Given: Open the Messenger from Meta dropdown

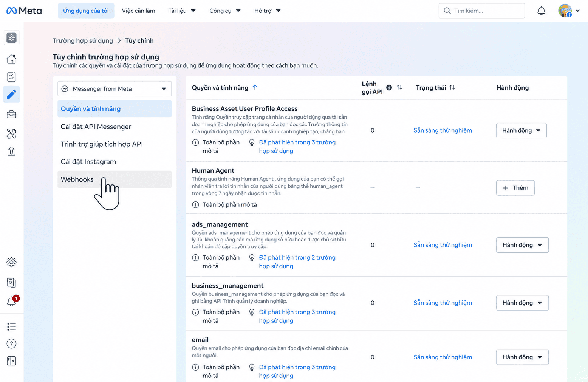Looking at the screenshot, I should (115, 88).
